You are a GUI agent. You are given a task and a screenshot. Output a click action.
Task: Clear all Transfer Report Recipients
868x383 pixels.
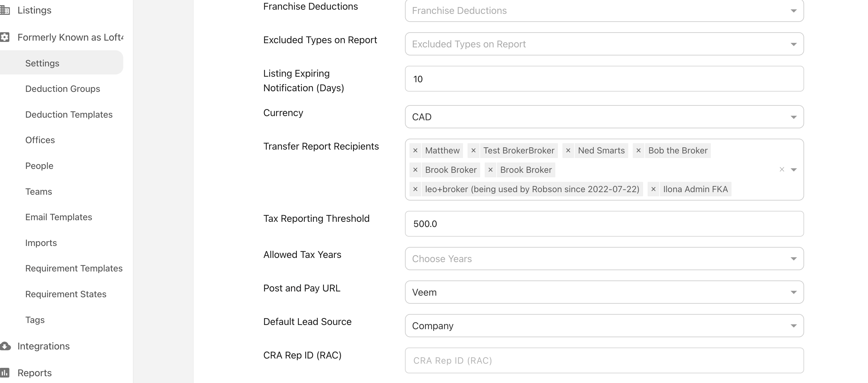tap(782, 170)
